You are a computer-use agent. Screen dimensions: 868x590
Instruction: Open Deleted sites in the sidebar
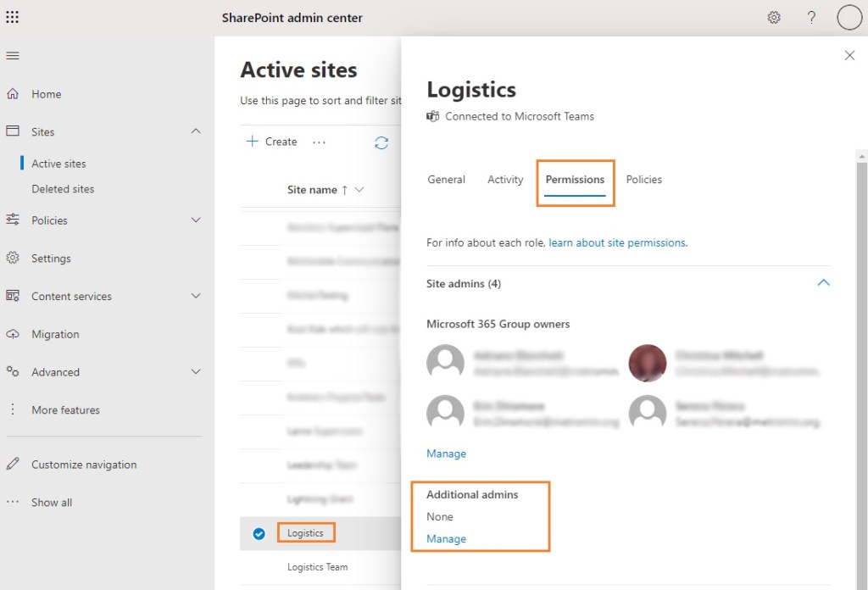(63, 189)
